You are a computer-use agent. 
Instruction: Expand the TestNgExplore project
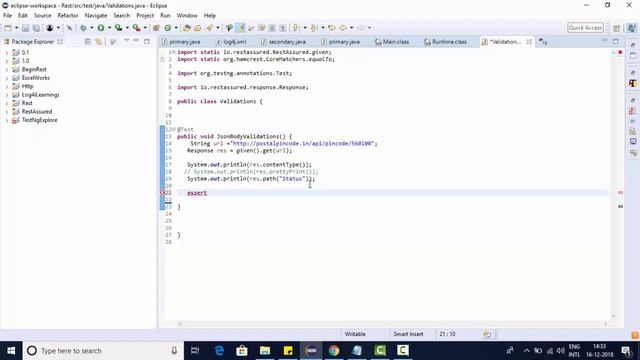7,120
